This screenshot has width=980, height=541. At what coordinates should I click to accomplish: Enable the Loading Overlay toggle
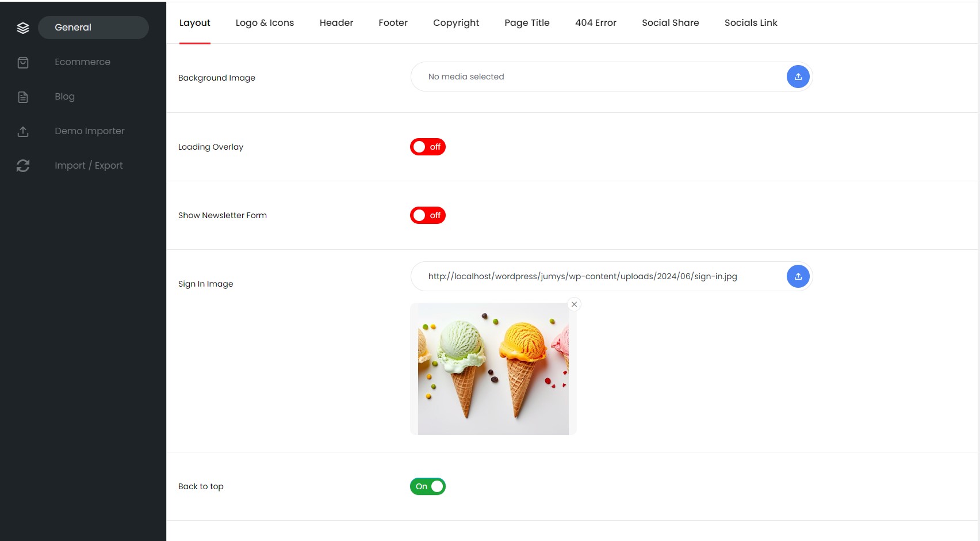(x=428, y=147)
